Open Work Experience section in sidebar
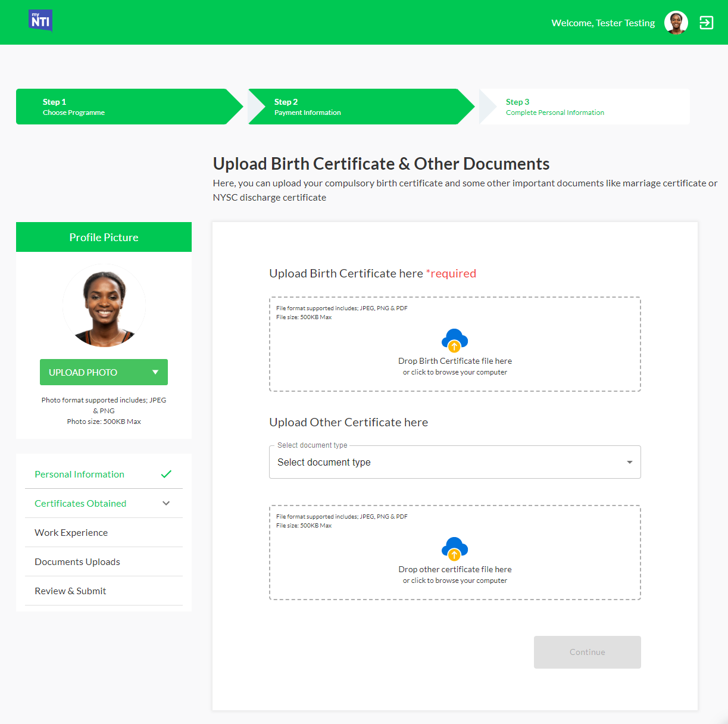The width and height of the screenshot is (728, 724). pyautogui.click(x=71, y=532)
